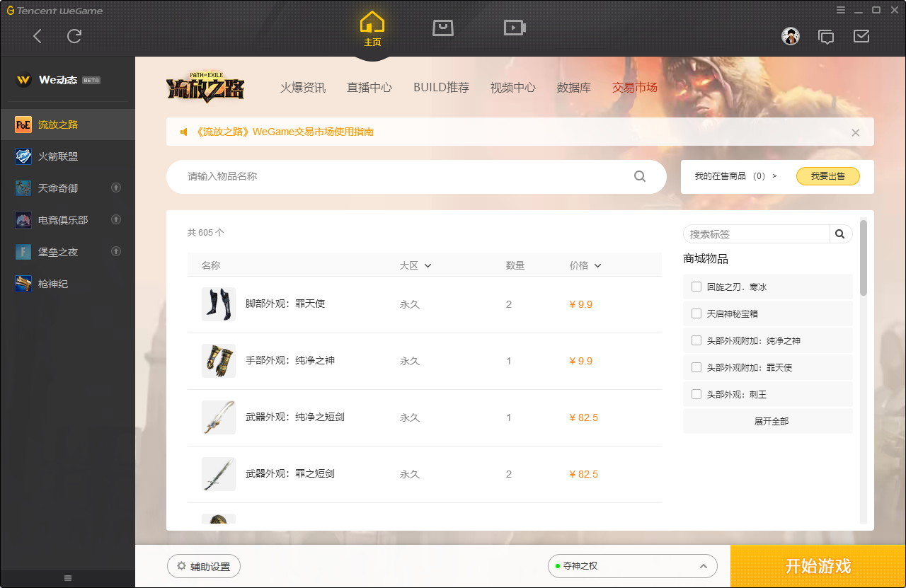Click the 武器外观：纯净之短剑 thumbnail
906x588 pixels.
[219, 417]
